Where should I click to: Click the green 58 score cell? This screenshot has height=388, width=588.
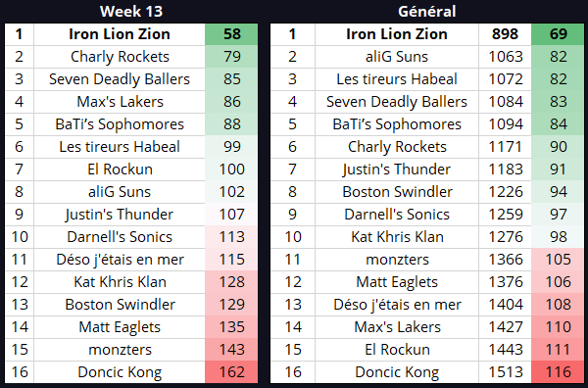coord(231,34)
